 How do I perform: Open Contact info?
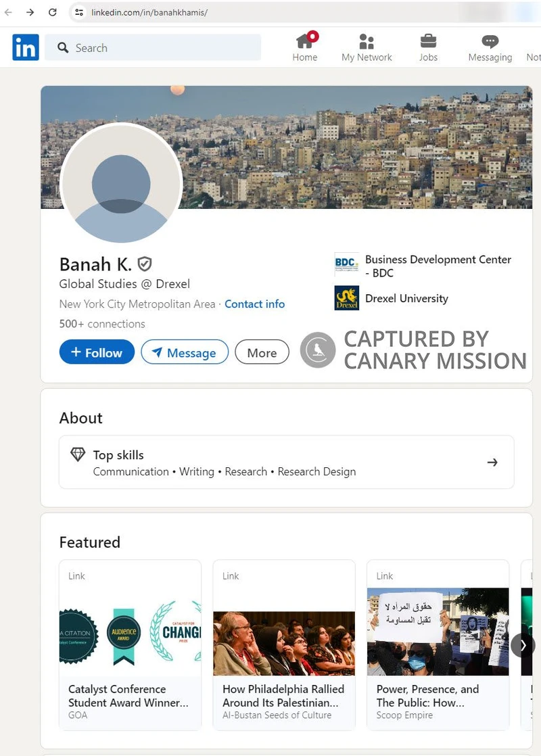(254, 304)
